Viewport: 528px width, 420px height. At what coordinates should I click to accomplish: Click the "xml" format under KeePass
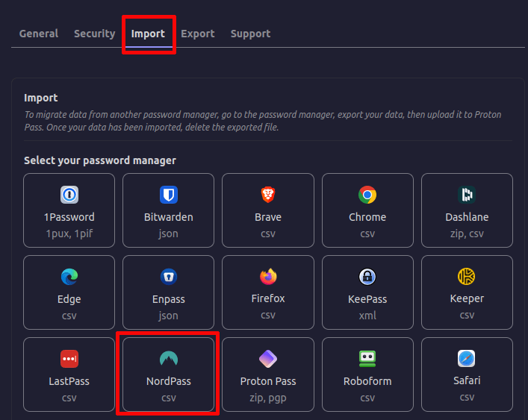point(367,316)
